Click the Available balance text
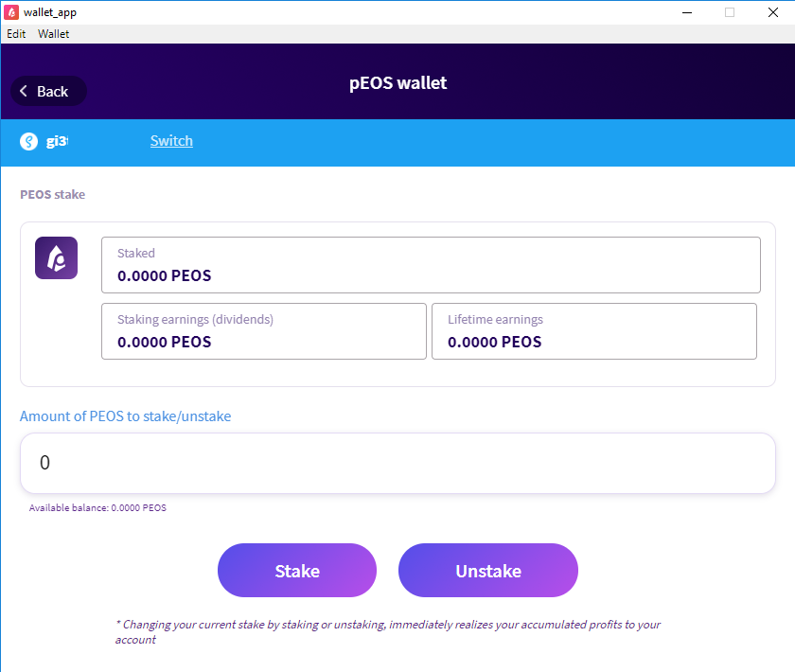The width and height of the screenshot is (795, 672). (97, 508)
